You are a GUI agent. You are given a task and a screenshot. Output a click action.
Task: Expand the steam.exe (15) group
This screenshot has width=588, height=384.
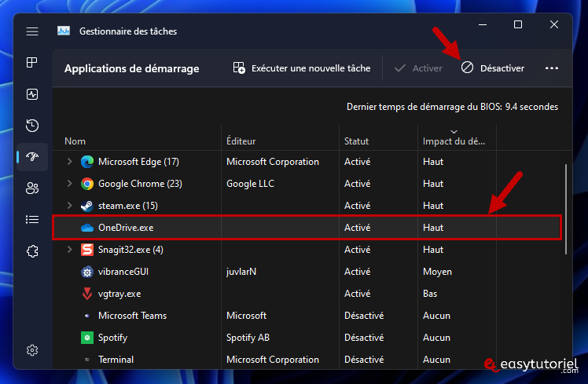pyautogui.click(x=69, y=205)
